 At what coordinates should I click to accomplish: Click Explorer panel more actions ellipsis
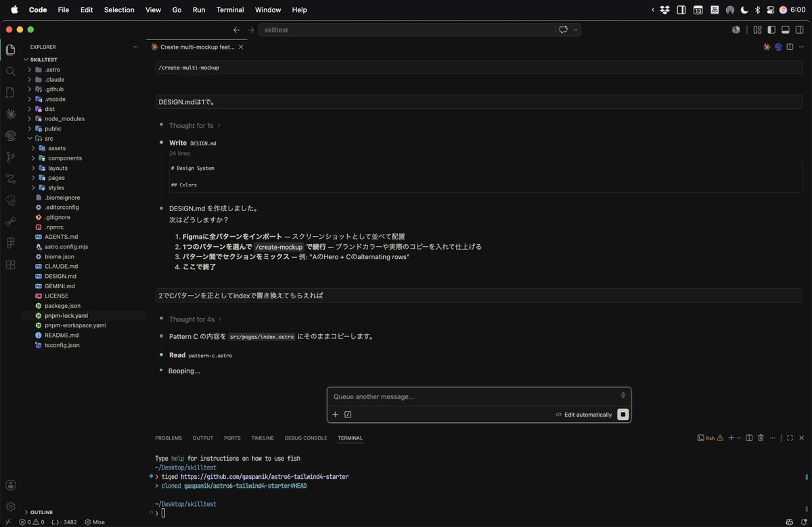[136, 47]
